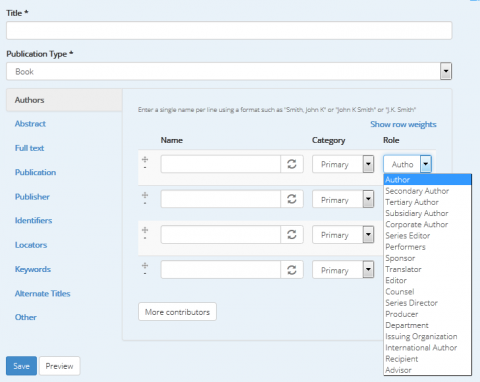Pick Department from the role list
This screenshot has width=480, height=382.
point(427,325)
